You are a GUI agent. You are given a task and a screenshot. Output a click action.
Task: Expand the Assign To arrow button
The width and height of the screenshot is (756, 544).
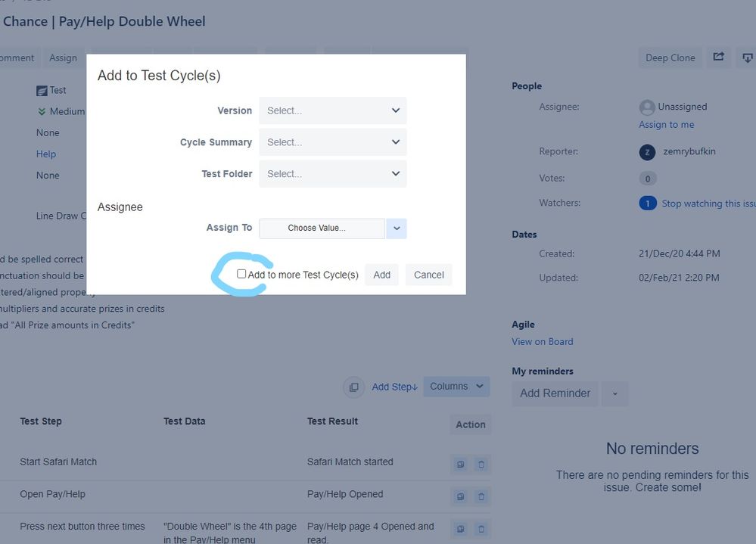pos(397,228)
